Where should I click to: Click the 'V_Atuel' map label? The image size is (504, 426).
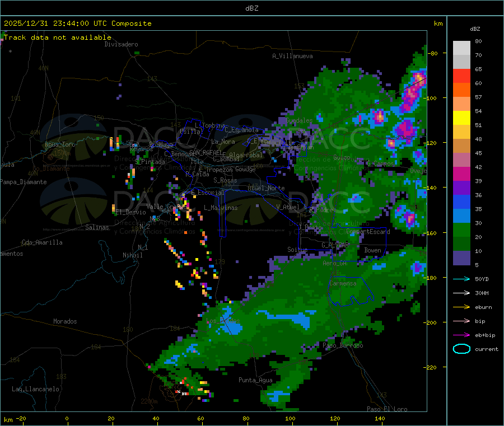[288, 207]
